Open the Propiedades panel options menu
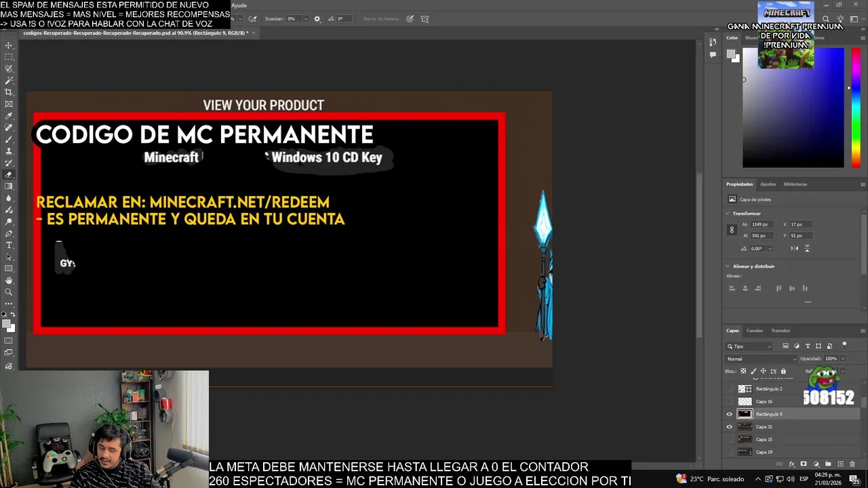Screen dimensions: 868x488 pos(863,184)
